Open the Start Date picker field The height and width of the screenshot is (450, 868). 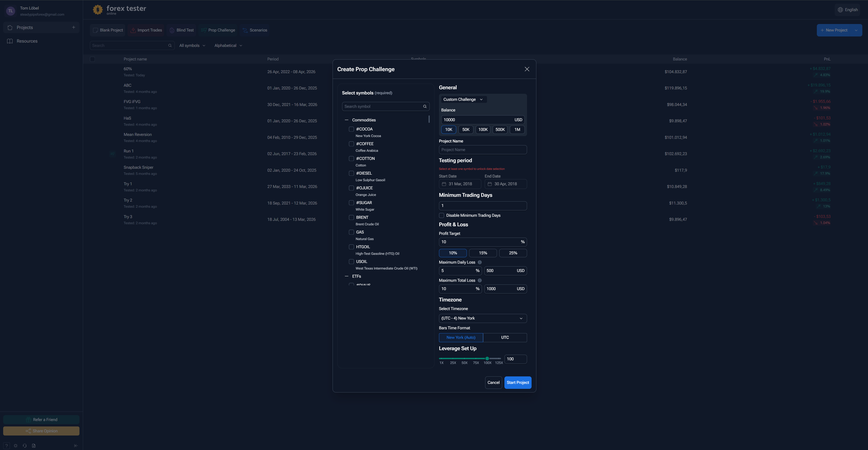pos(460,184)
